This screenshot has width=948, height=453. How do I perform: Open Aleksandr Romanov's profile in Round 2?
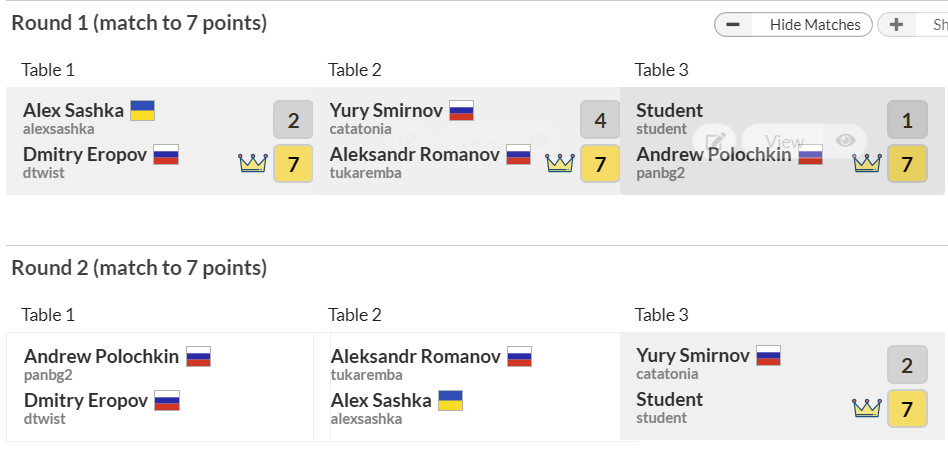(416, 356)
